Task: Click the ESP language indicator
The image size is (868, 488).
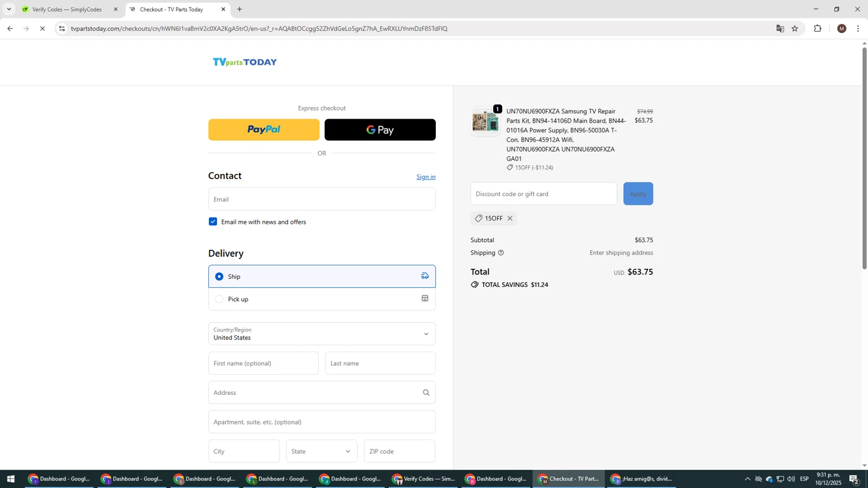Action: [804, 479]
